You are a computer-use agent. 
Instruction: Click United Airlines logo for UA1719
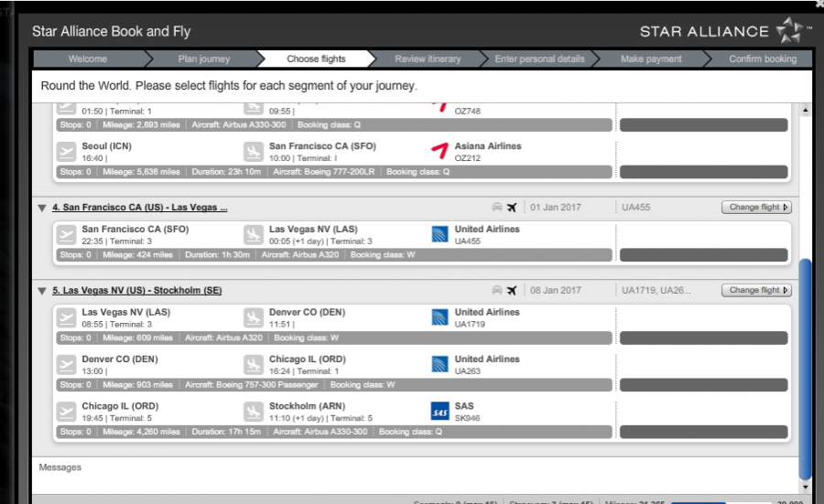[439, 317]
